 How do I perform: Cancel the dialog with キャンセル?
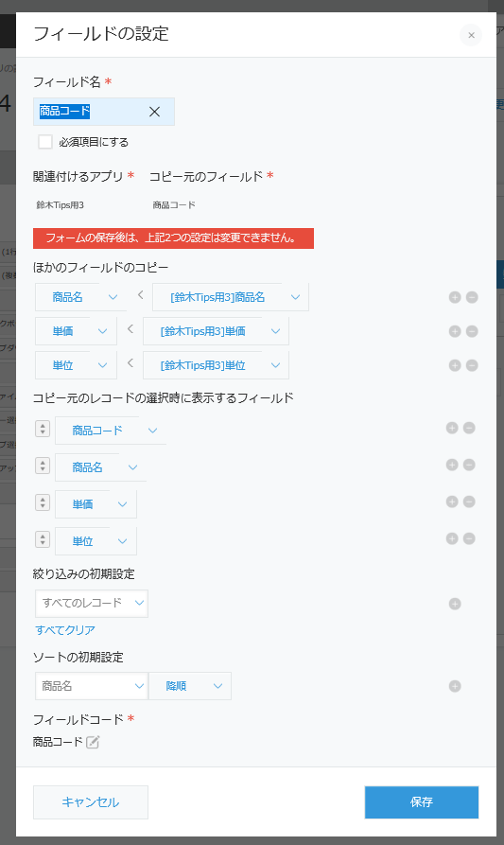91,801
